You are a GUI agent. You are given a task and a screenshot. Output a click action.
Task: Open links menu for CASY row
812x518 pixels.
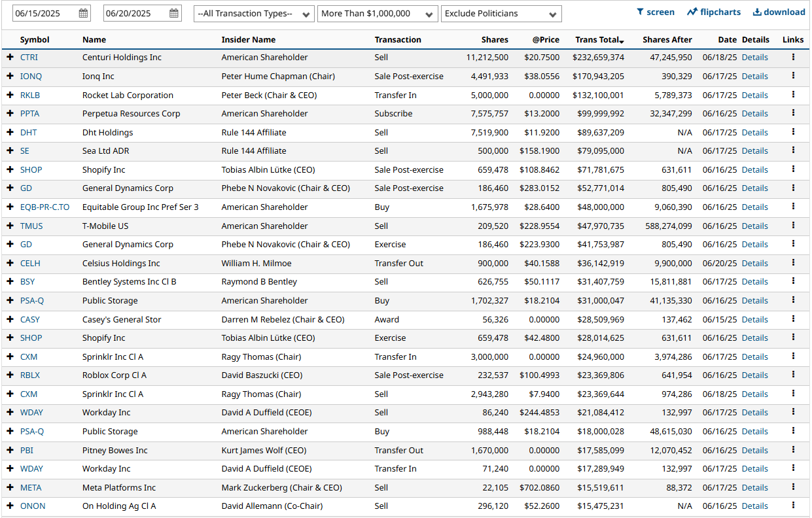[793, 319]
